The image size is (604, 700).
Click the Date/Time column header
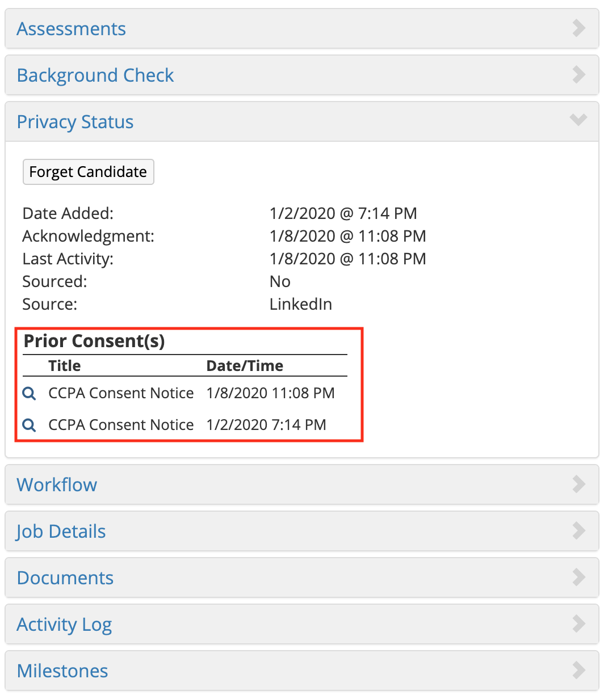pos(245,366)
